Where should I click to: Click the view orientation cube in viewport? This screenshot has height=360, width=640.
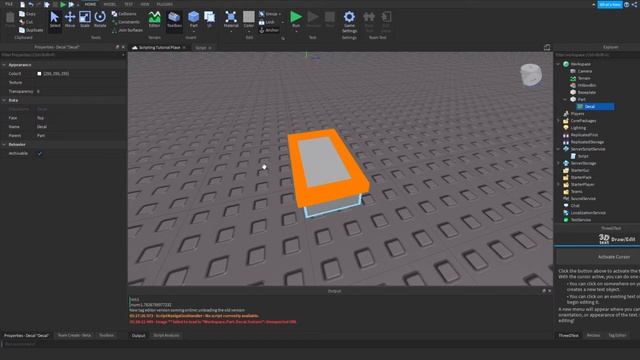531,75
